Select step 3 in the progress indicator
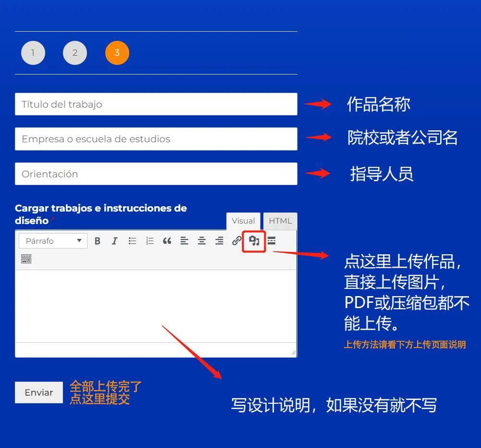Viewport: 481px width, 448px height. point(117,53)
